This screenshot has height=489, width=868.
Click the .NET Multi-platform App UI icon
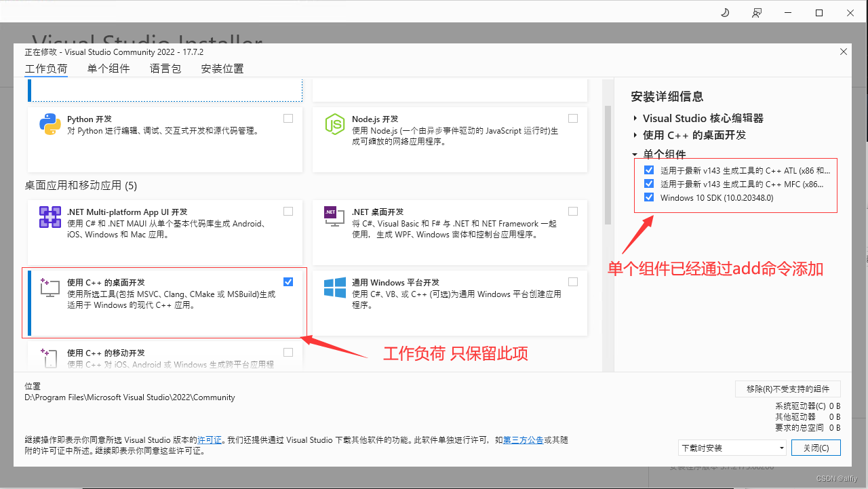coord(51,218)
